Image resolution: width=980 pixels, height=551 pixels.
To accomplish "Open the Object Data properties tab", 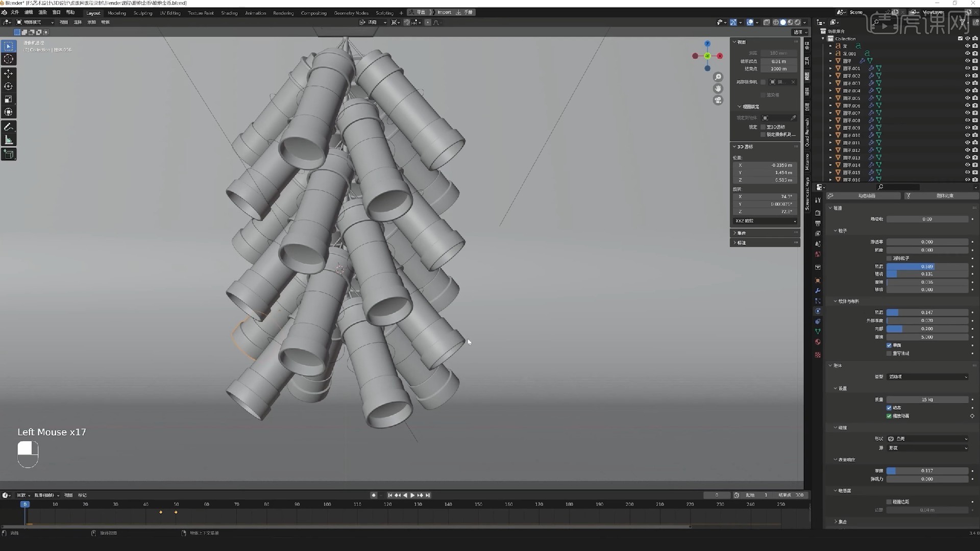I will (818, 332).
